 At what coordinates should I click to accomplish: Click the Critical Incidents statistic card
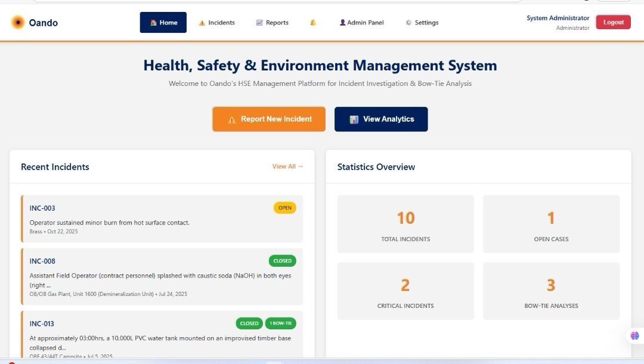(405, 291)
